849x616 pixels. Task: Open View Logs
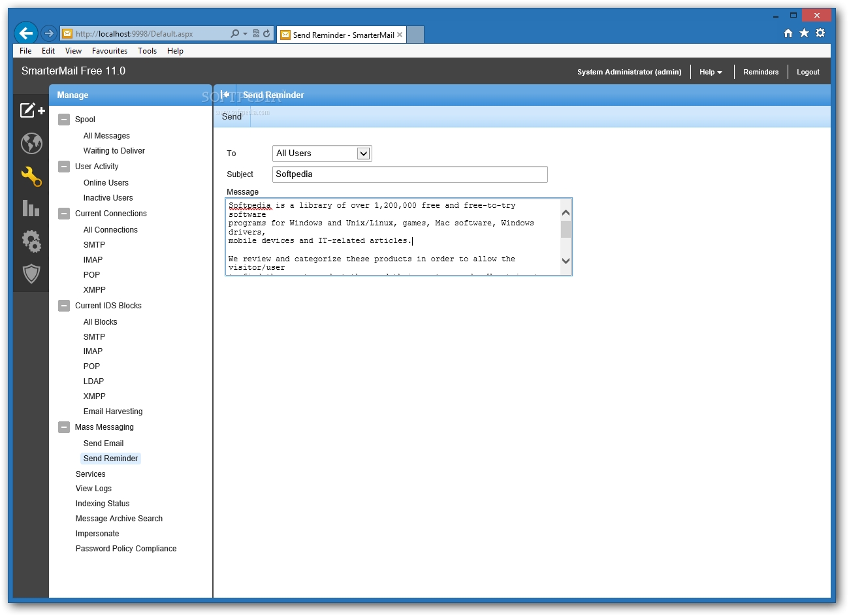coord(93,489)
